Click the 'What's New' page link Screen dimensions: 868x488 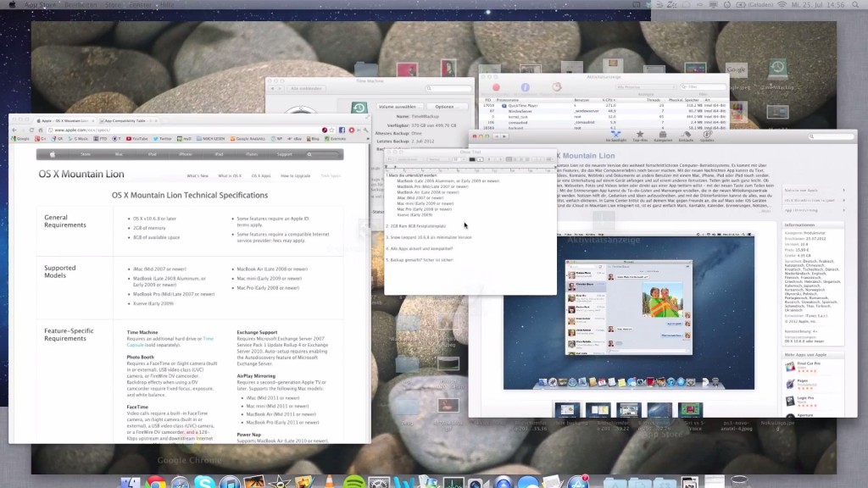[x=197, y=176]
